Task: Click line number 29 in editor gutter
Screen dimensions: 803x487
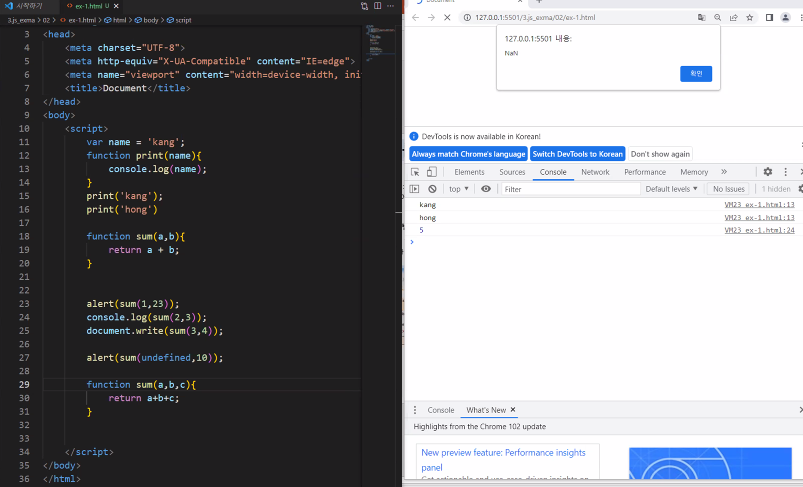Action: [24, 385]
